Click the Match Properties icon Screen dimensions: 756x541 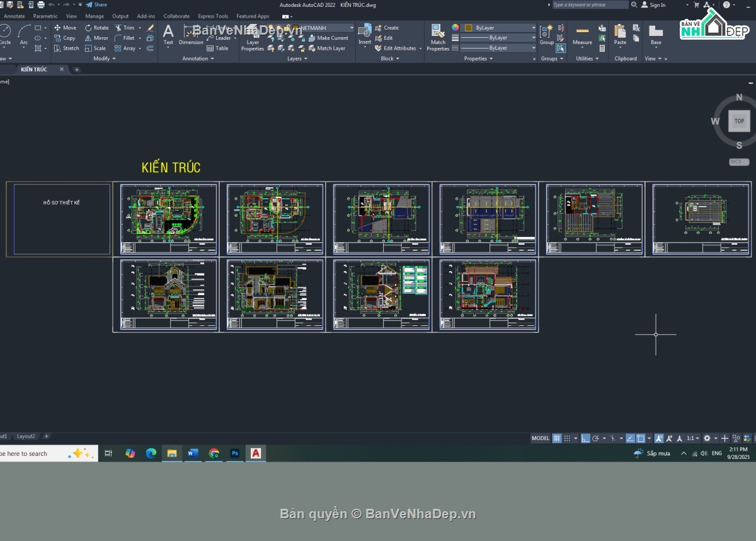(x=438, y=33)
